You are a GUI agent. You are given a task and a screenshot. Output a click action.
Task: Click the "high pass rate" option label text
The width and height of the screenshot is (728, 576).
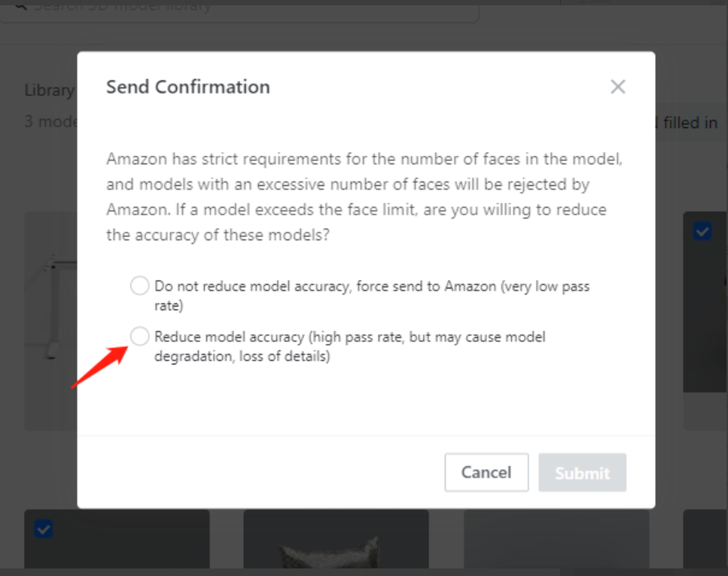pyautogui.click(x=349, y=337)
